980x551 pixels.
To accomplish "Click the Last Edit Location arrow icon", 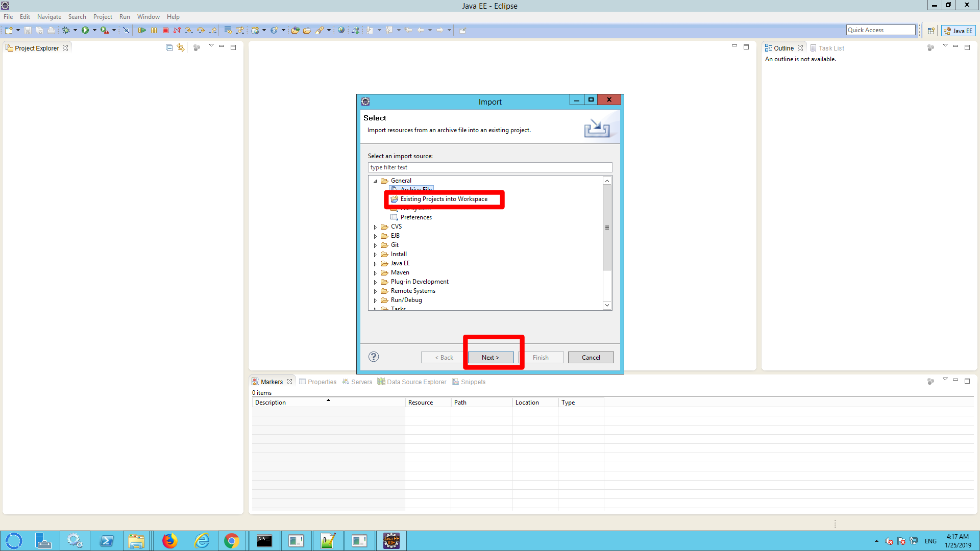I will tap(408, 31).
